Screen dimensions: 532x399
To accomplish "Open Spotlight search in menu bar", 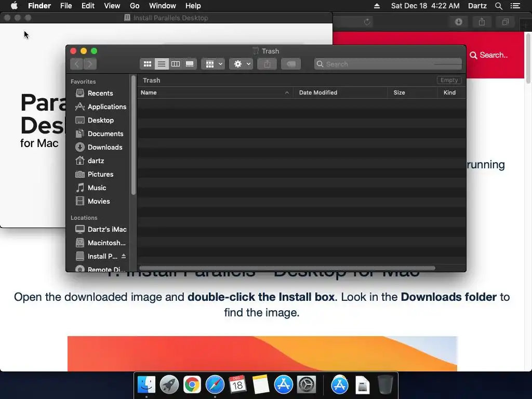I will point(498,6).
